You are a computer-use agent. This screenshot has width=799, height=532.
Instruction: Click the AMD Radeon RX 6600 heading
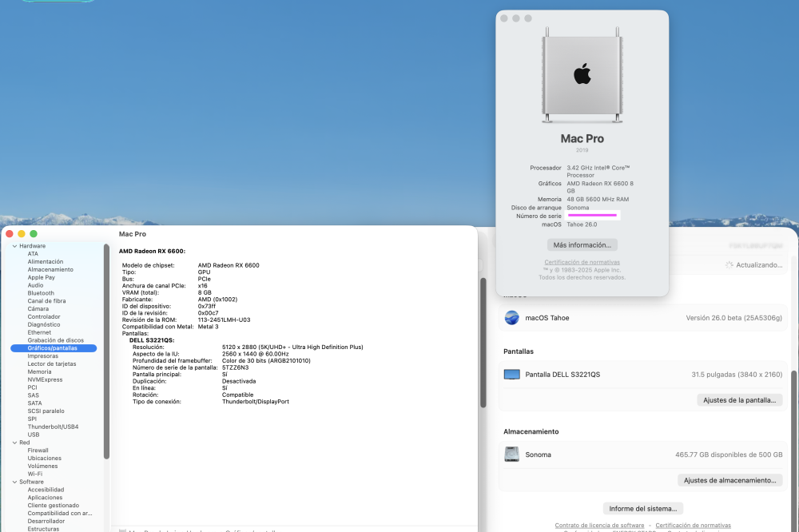click(153, 251)
